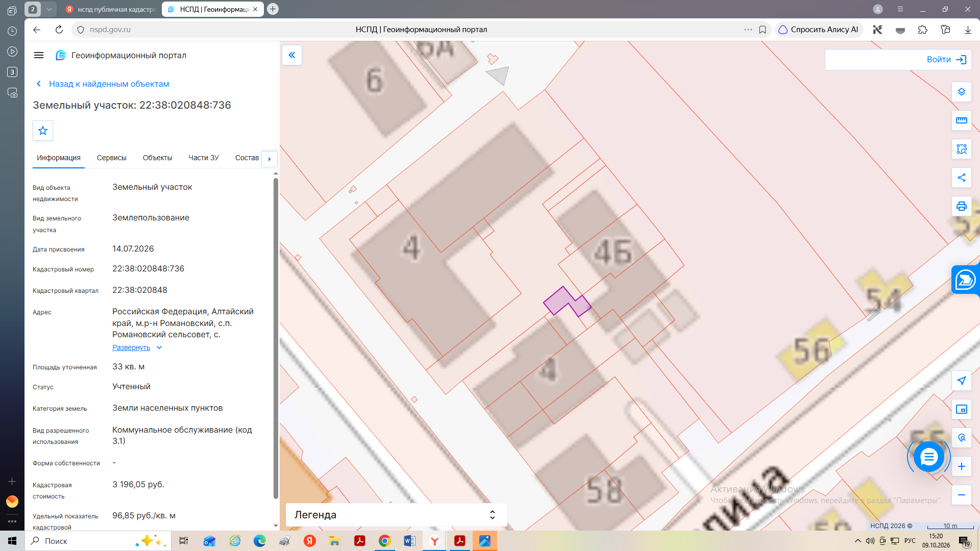Viewport: 980px width, 551px height.
Task: Switch to the Сервисы tab
Action: (111, 158)
